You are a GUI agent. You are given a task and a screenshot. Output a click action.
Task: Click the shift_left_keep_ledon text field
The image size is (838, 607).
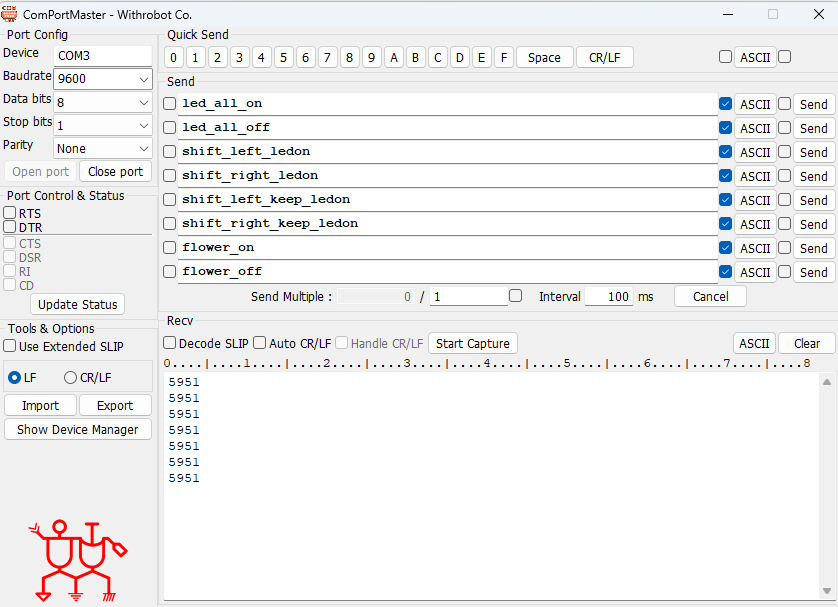click(x=447, y=200)
